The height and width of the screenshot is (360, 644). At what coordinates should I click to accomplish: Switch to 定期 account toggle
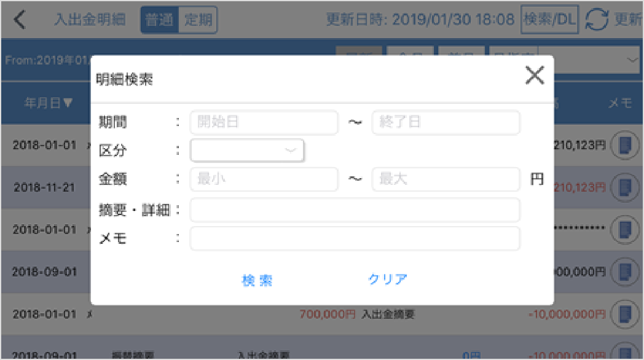[x=198, y=20]
